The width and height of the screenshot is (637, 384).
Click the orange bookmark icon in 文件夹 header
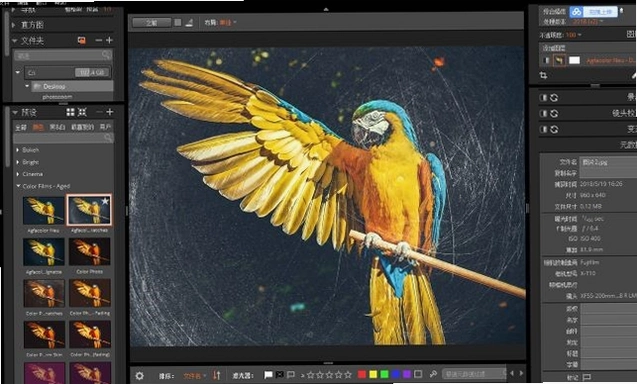pyautogui.click(x=82, y=40)
